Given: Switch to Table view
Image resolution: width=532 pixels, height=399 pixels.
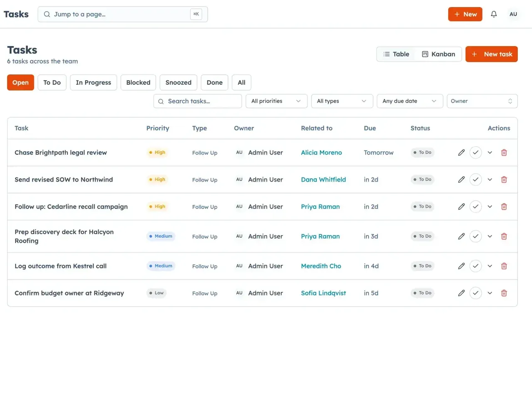Looking at the screenshot, I should tap(396, 54).
